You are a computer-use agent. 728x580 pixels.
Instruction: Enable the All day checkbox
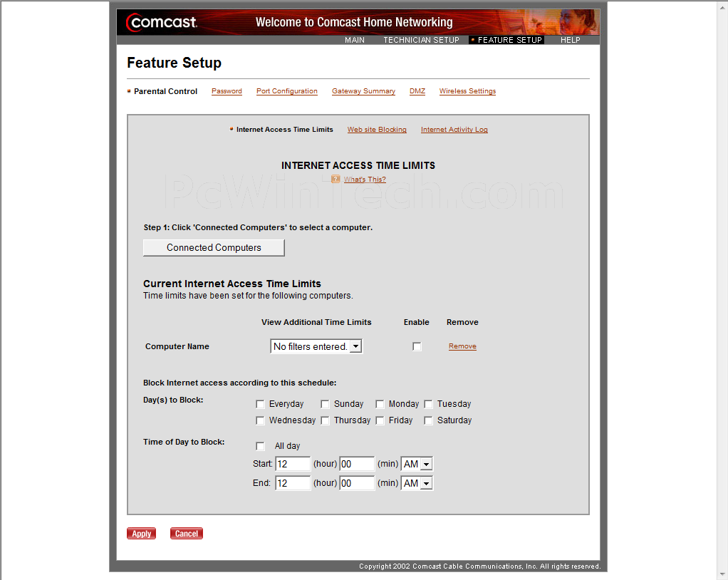coord(260,446)
